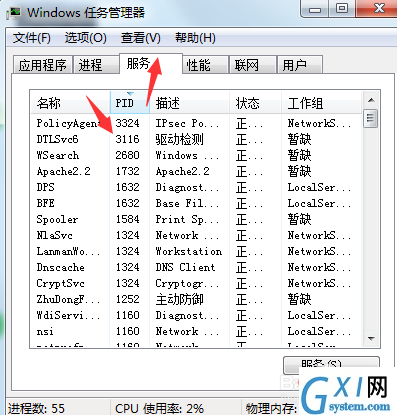This screenshot has height=415, width=397.
Task: Select the NlaSvc service row
Action: 195,235
